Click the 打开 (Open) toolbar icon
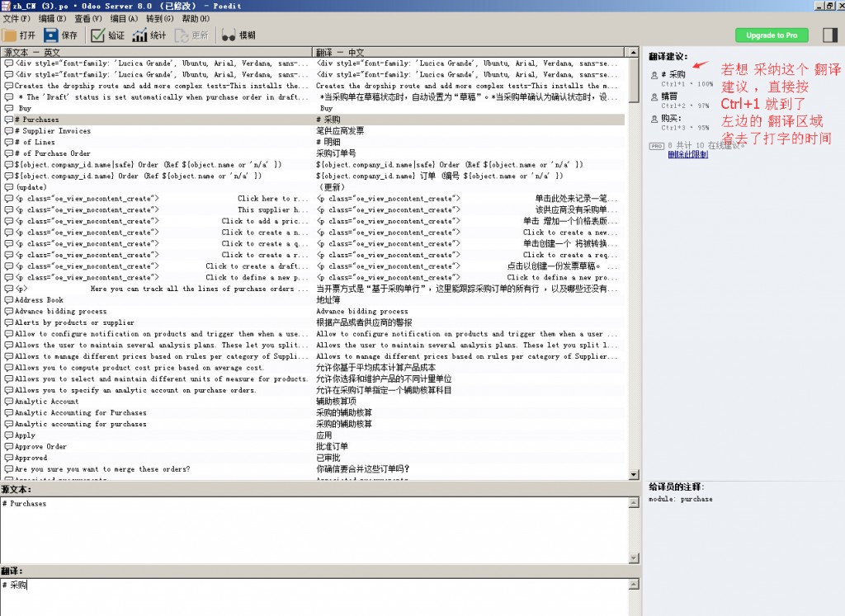Image resolution: width=845 pixels, height=616 pixels. pos(10,35)
